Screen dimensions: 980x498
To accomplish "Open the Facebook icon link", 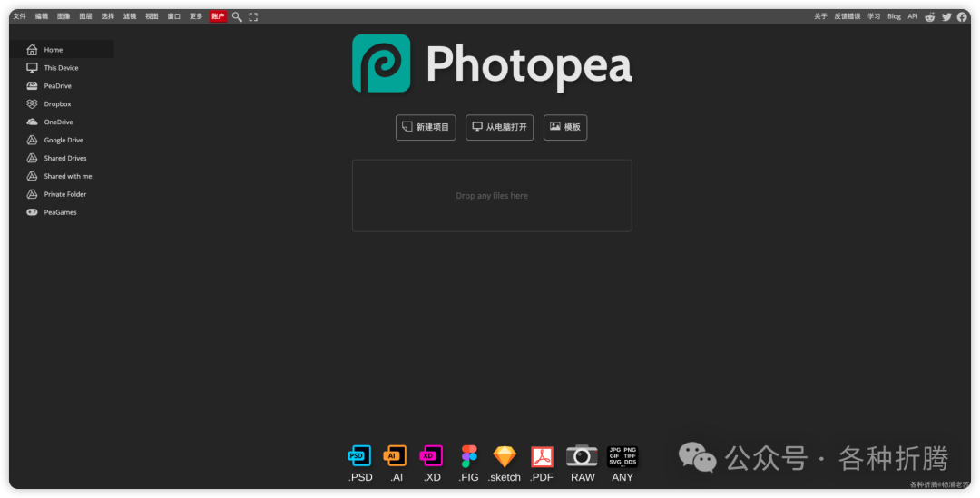I will [962, 17].
